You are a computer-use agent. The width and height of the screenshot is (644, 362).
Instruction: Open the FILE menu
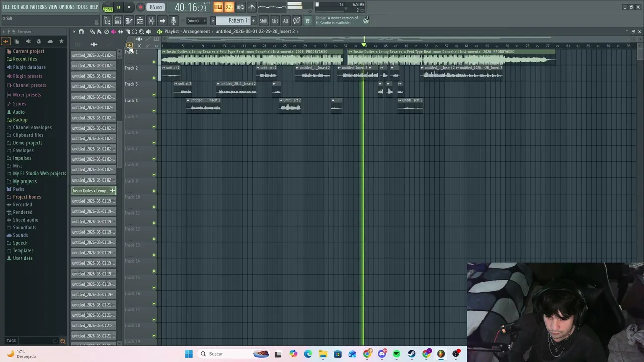point(6,7)
